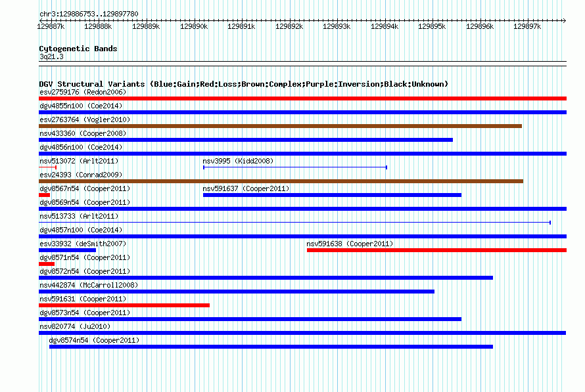This screenshot has width=585, height=392.
Task: Click ruler position 129895k
Action: coord(432,26)
